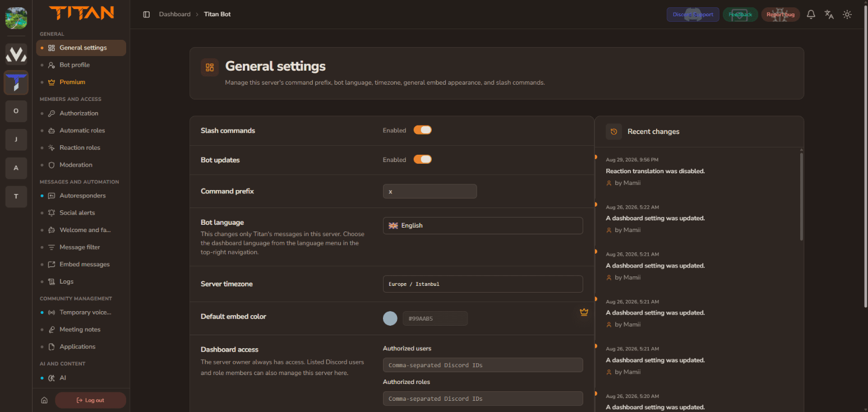The image size is (868, 412).
Task: Click the Recent changes history icon
Action: point(614,132)
